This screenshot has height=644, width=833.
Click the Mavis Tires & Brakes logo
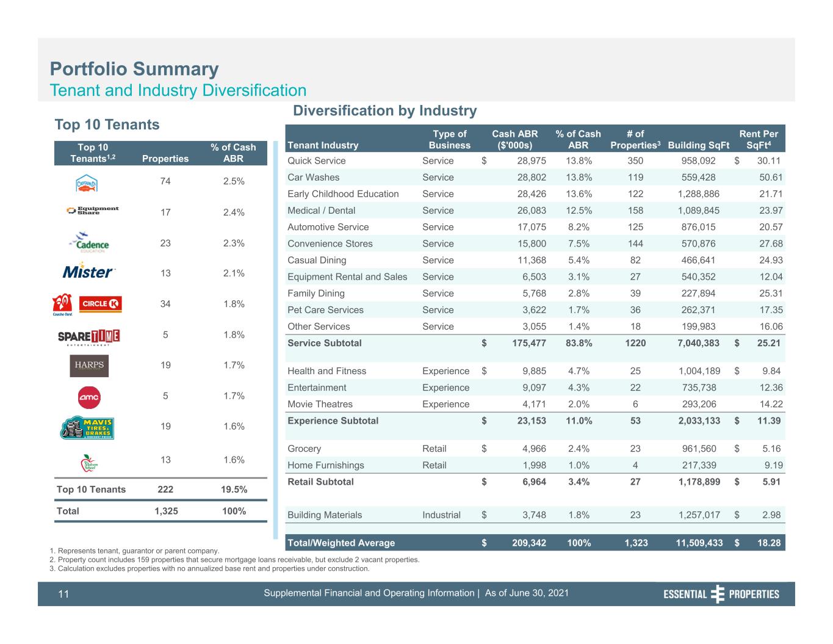(x=87, y=427)
